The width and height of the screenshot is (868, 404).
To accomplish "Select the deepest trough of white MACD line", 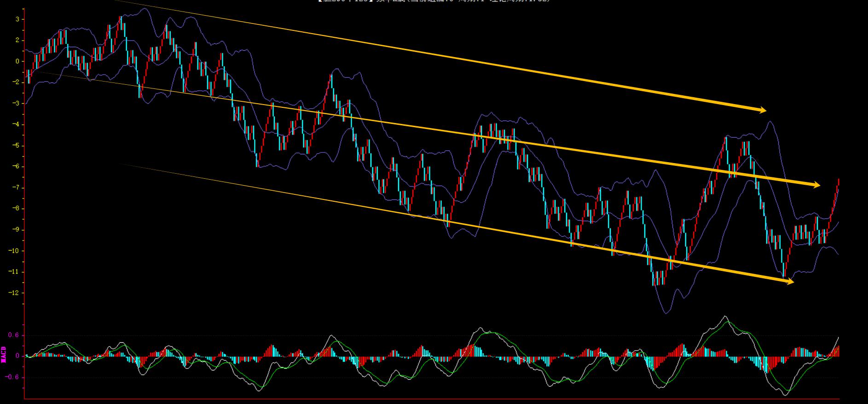I will [x=785, y=395].
